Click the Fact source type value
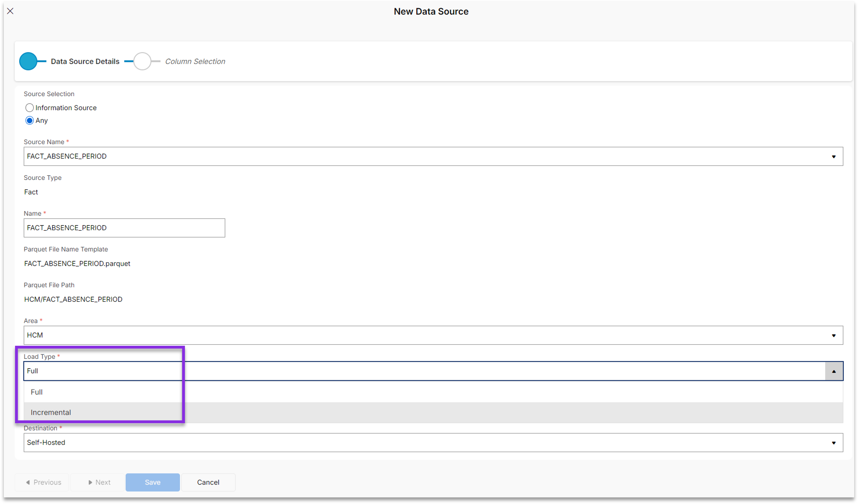Viewport: 858px width, 504px height. point(31,192)
